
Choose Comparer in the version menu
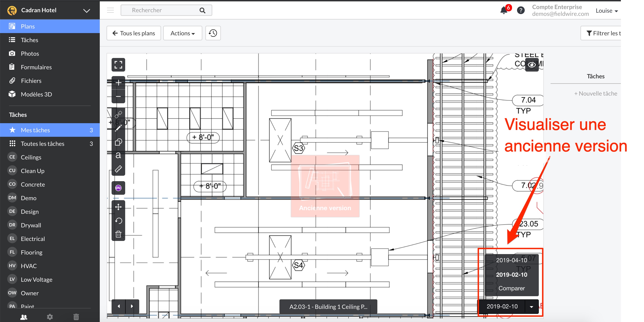[x=512, y=288]
